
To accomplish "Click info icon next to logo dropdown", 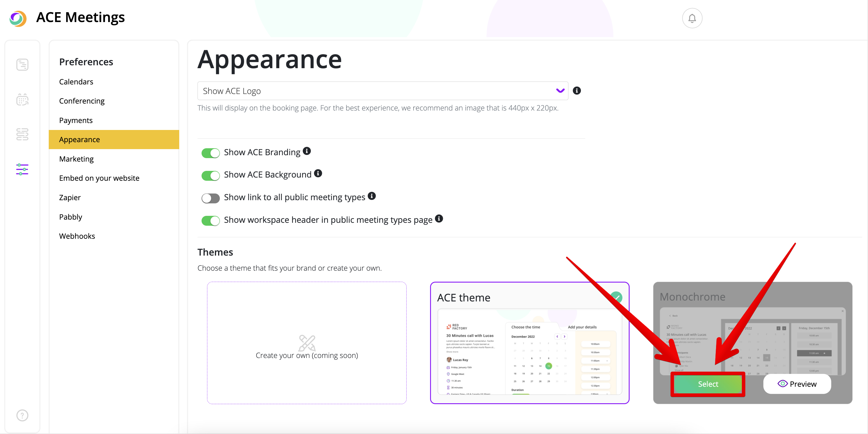I will tap(577, 91).
